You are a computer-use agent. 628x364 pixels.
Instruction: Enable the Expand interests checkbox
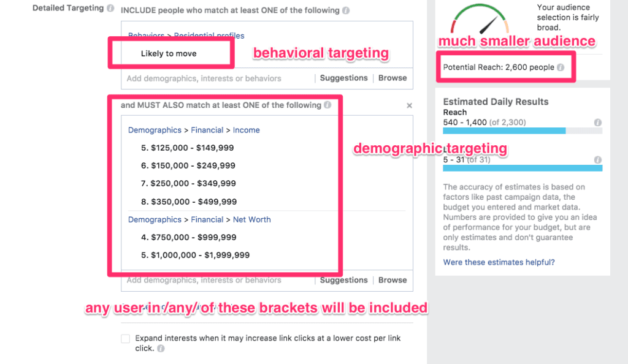pyautogui.click(x=125, y=338)
